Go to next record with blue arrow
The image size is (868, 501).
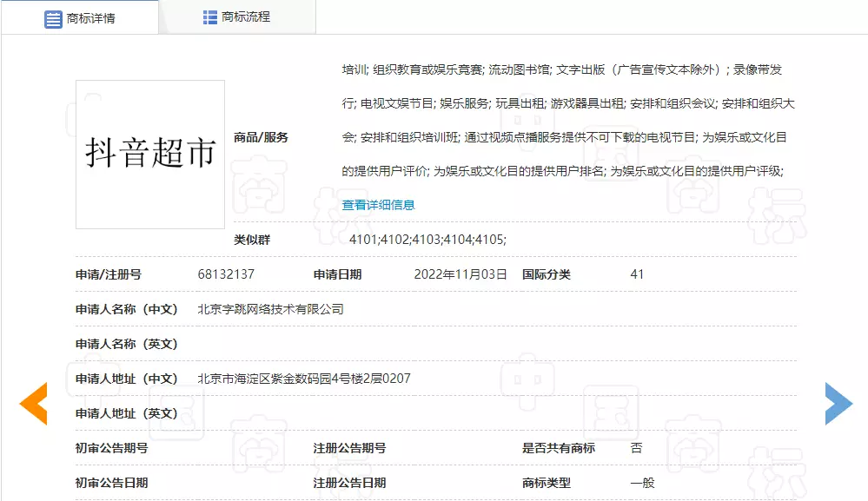pos(838,403)
